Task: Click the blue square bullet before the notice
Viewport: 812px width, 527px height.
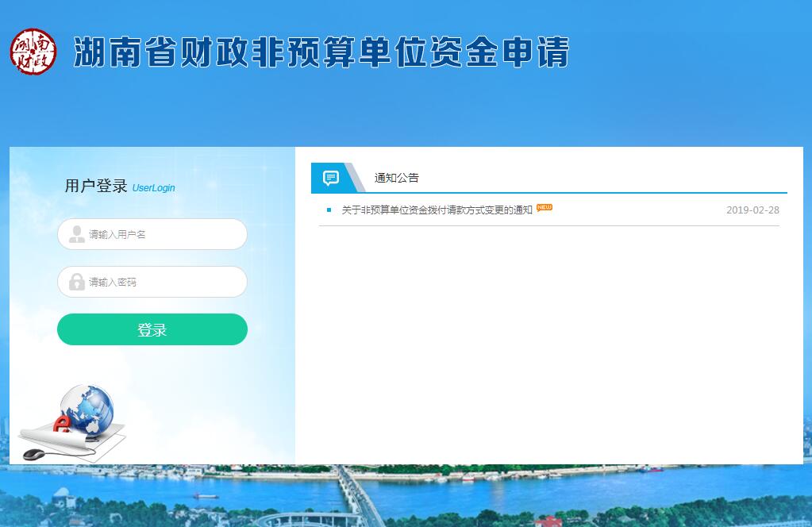Action: click(x=329, y=210)
